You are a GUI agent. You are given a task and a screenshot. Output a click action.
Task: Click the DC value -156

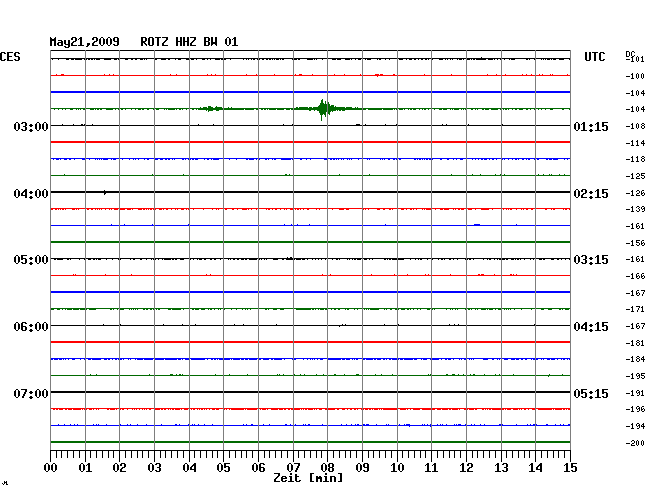pos(635,243)
